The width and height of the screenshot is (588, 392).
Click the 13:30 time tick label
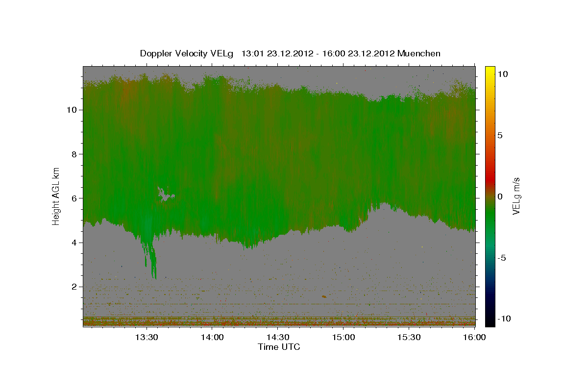click(x=146, y=337)
